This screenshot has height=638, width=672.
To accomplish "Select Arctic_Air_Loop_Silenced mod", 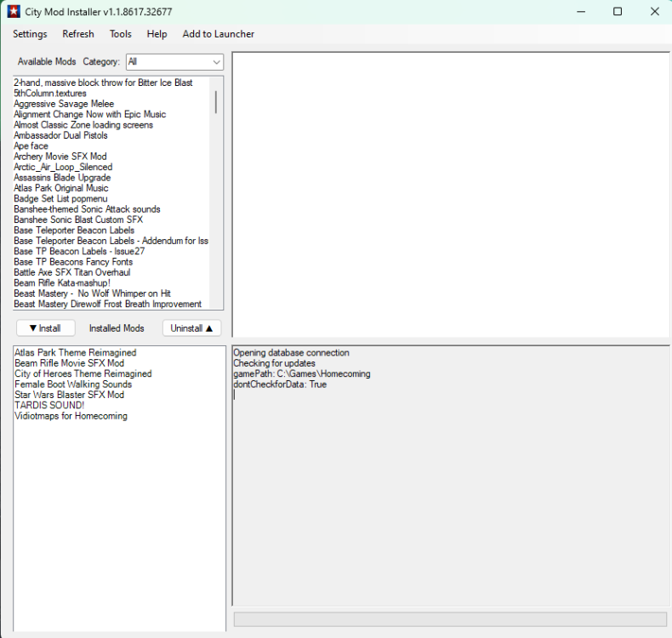I will [x=64, y=167].
